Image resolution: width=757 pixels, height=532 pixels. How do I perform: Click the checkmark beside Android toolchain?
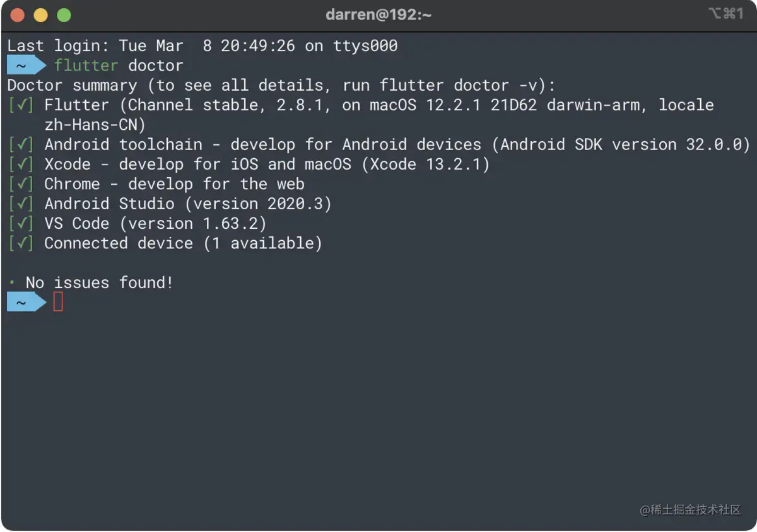[x=21, y=145]
